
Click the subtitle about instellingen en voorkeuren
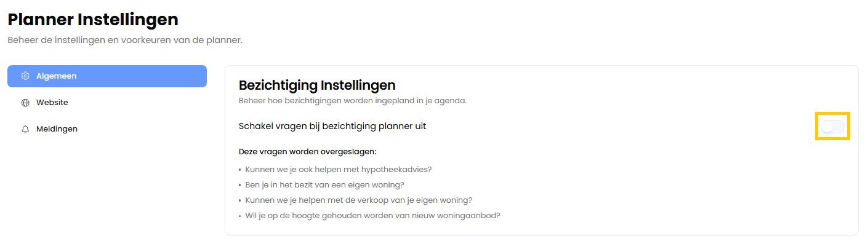(x=125, y=40)
